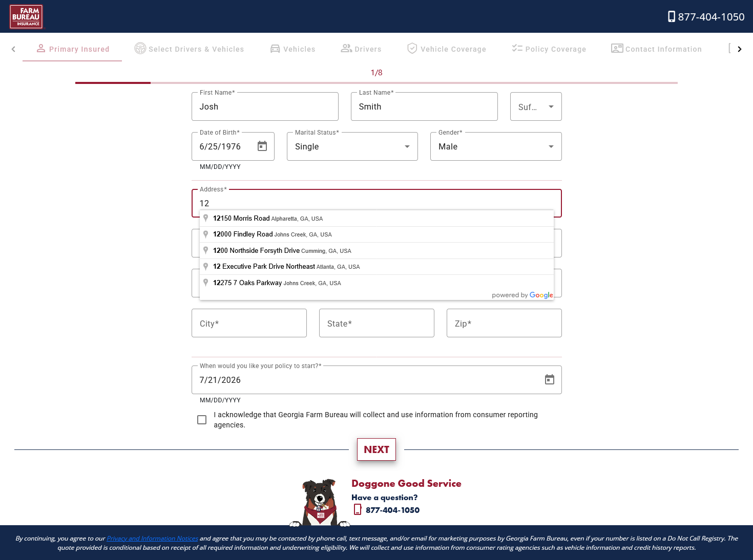Click the checklist icon on Policy Coverage
The image size is (753, 560).
(517, 49)
